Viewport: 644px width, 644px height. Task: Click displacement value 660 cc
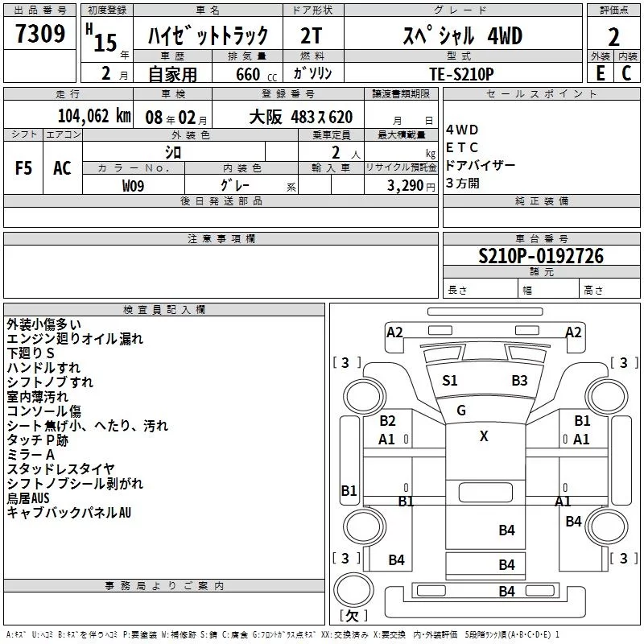[x=256, y=74]
